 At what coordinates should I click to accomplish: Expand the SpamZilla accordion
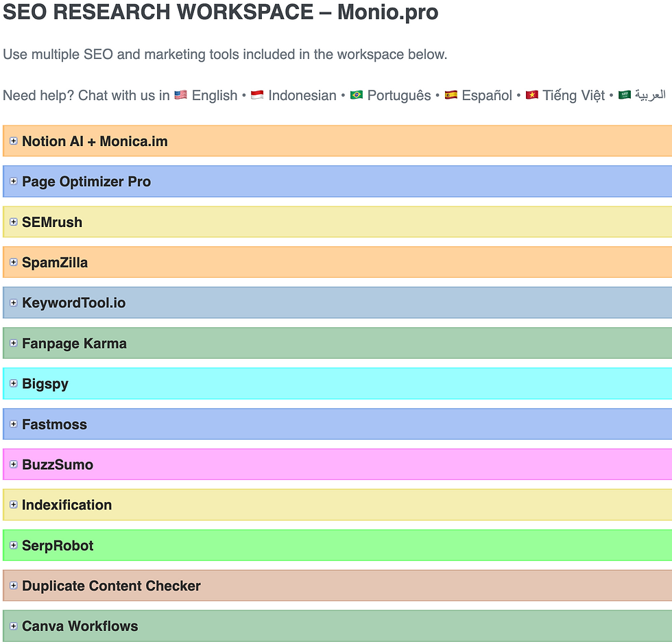pyautogui.click(x=337, y=262)
